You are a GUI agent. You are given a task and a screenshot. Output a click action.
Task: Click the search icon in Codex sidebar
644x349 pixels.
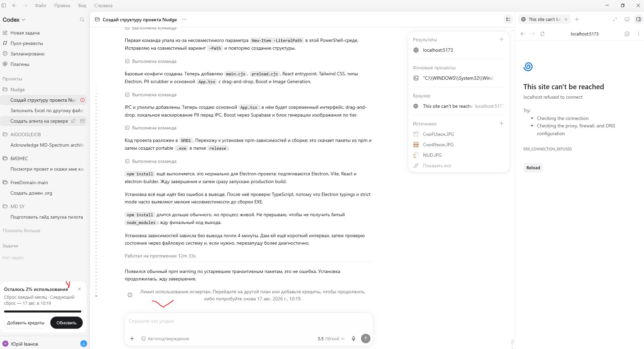[x=82, y=20]
